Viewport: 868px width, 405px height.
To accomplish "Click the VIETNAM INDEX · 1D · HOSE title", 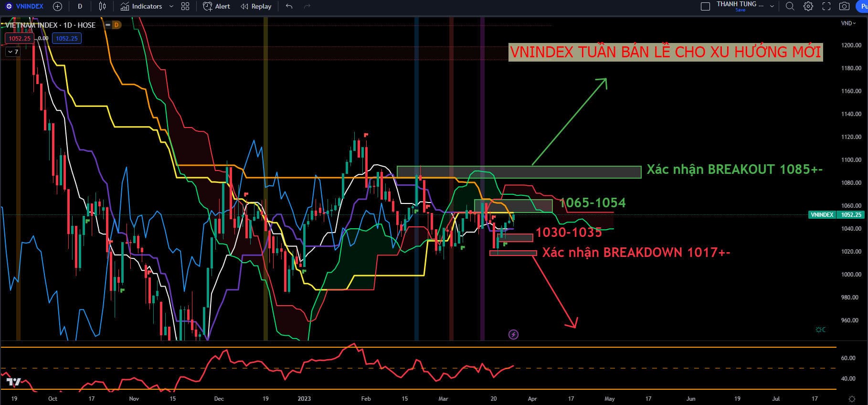I will (x=51, y=25).
